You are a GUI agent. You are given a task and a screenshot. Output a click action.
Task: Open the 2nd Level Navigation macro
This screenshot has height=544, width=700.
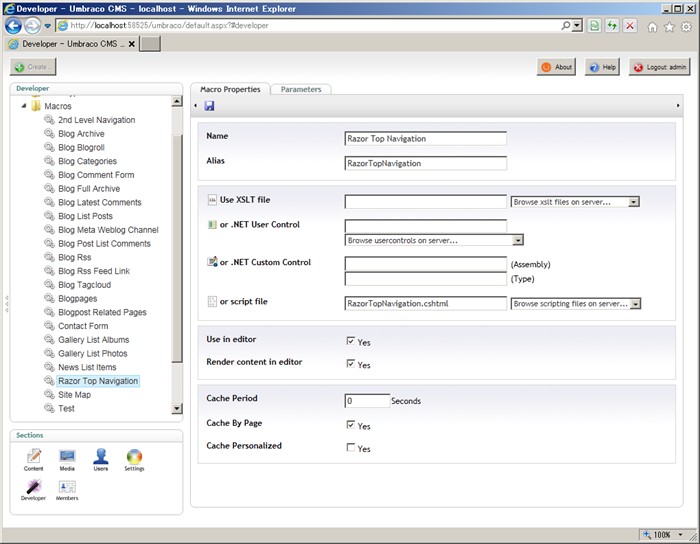96,120
